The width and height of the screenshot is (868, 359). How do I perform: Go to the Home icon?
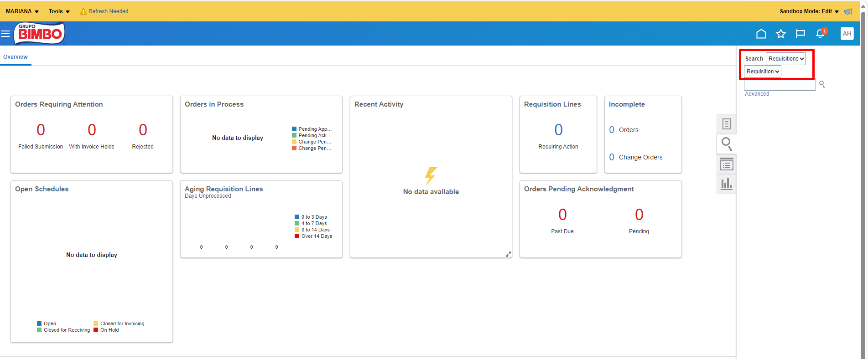pyautogui.click(x=761, y=34)
